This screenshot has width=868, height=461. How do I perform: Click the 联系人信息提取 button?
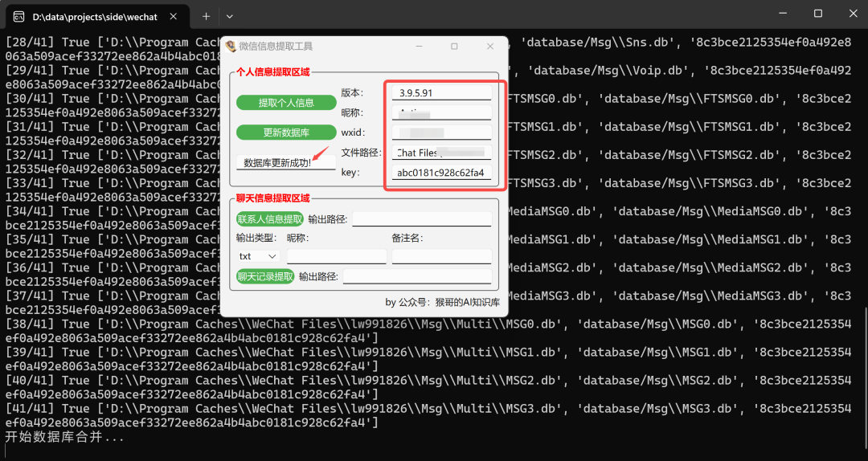[270, 219]
